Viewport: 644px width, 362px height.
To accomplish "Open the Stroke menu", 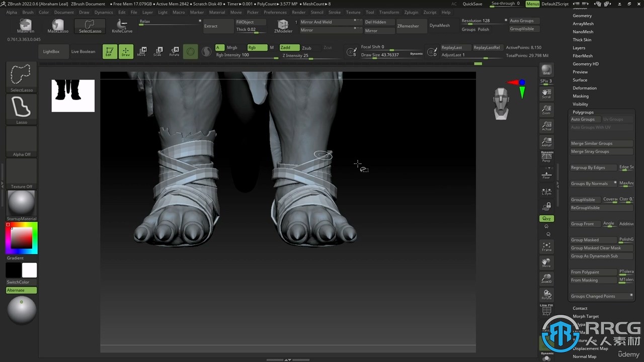I will coord(335,12).
